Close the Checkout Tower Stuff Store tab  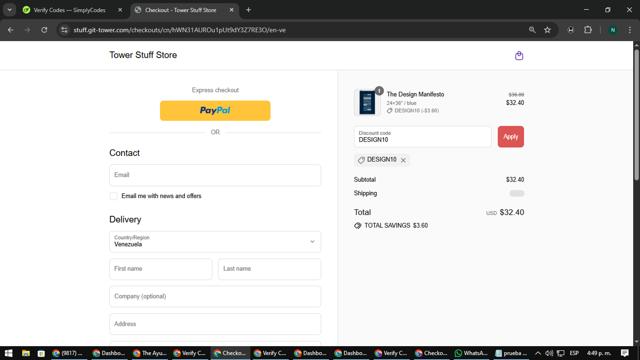point(231,10)
